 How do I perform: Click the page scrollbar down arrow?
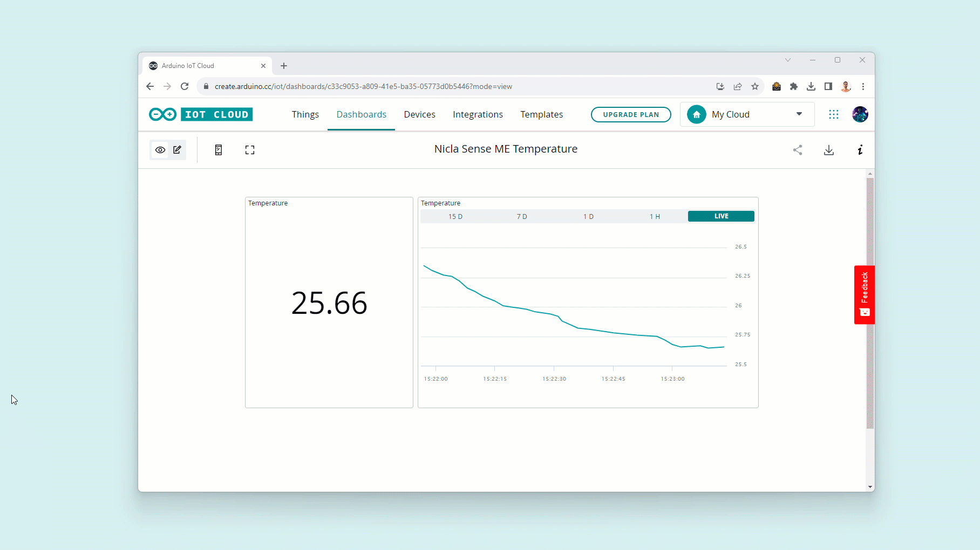pyautogui.click(x=869, y=487)
